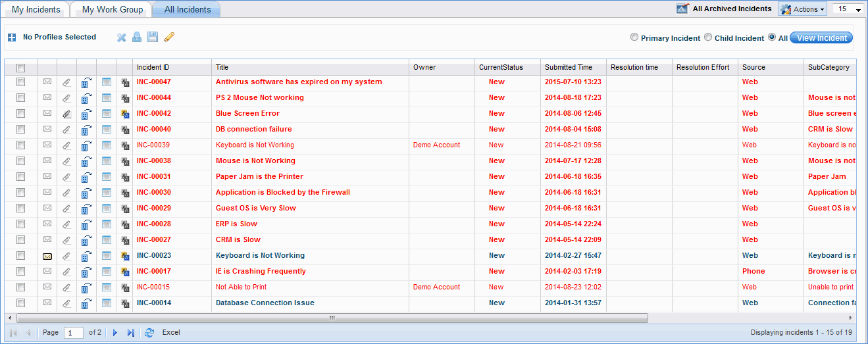This screenshot has height=344, width=868.
Task: Click the Excel export link
Action: tap(171, 332)
